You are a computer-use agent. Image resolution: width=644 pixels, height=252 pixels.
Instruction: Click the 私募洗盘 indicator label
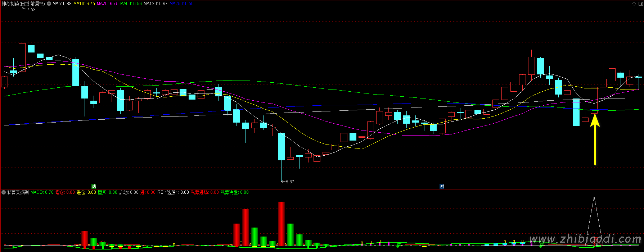pos(234,192)
